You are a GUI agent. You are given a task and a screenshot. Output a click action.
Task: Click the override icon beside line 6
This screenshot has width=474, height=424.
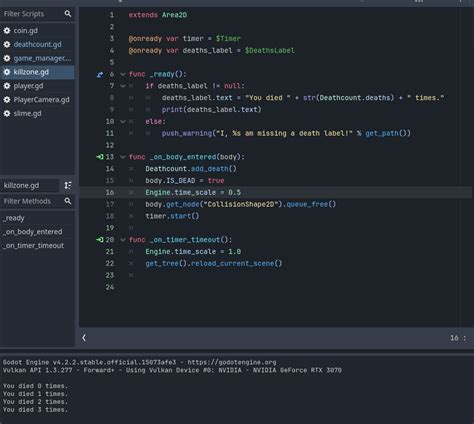point(100,74)
